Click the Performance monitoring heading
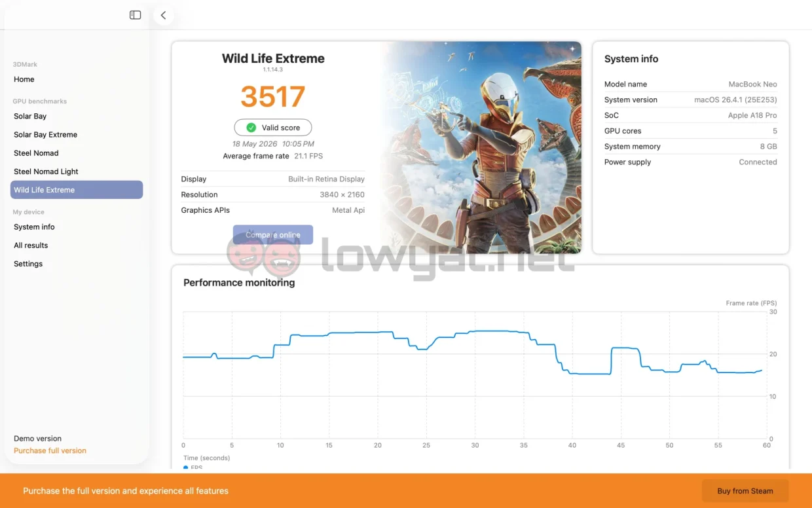Image resolution: width=812 pixels, height=508 pixels. click(239, 283)
